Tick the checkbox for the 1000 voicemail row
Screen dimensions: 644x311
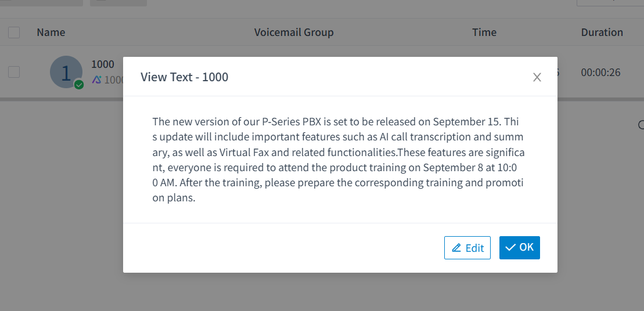[14, 72]
